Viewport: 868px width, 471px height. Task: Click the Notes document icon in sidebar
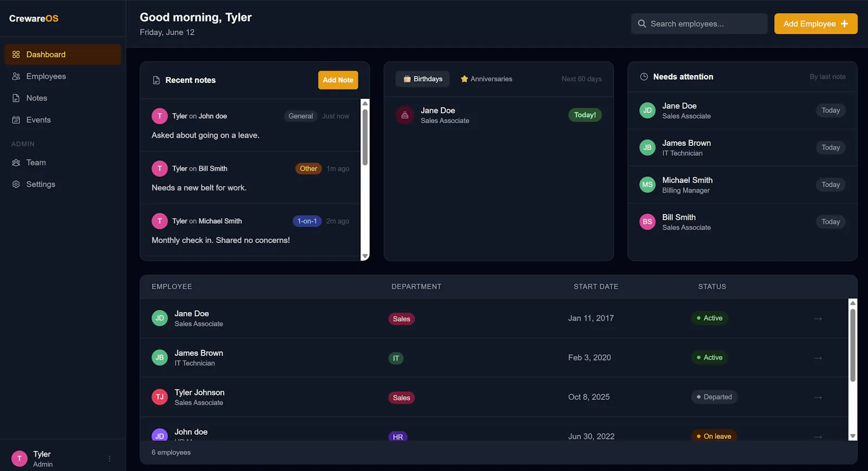[16, 98]
